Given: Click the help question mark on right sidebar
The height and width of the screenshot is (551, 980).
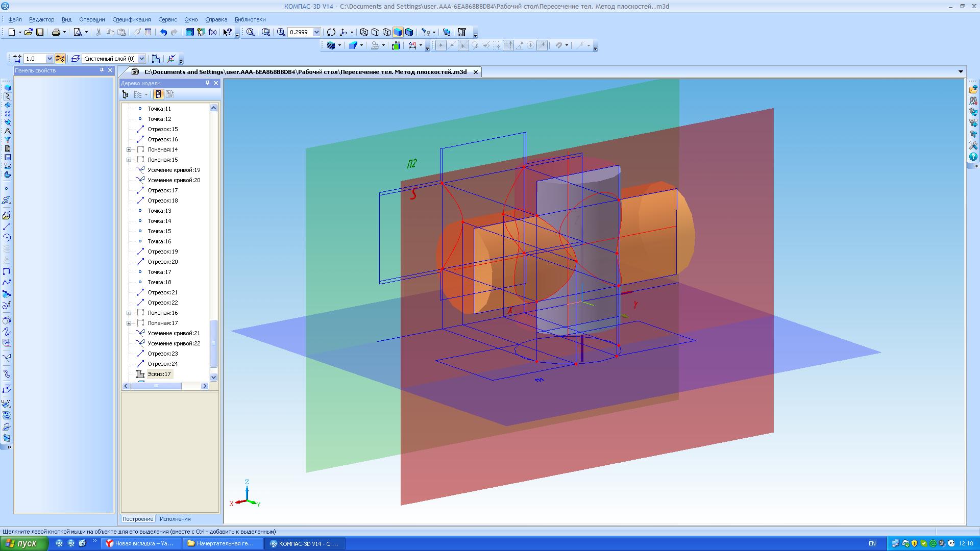Looking at the screenshot, I should pyautogui.click(x=973, y=157).
